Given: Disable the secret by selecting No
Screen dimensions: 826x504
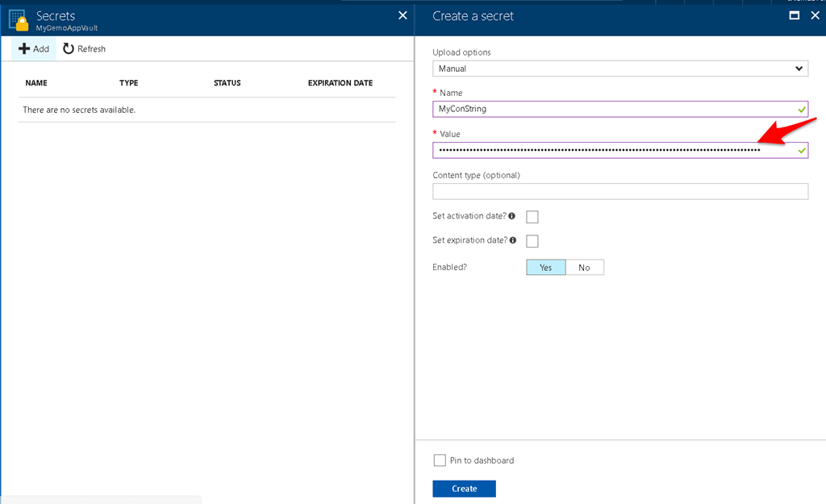Looking at the screenshot, I should [x=584, y=267].
